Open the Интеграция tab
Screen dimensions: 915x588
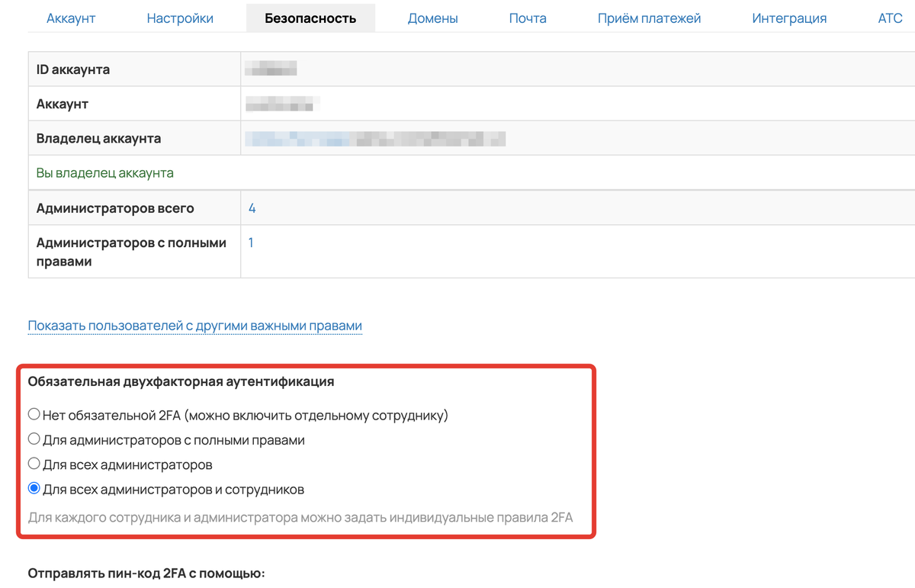pos(789,18)
